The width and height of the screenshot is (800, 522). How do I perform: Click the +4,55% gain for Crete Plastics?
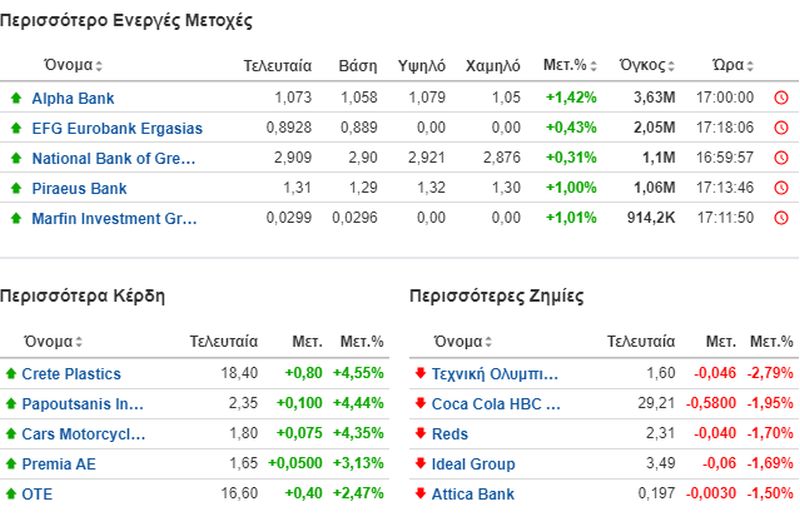358,372
